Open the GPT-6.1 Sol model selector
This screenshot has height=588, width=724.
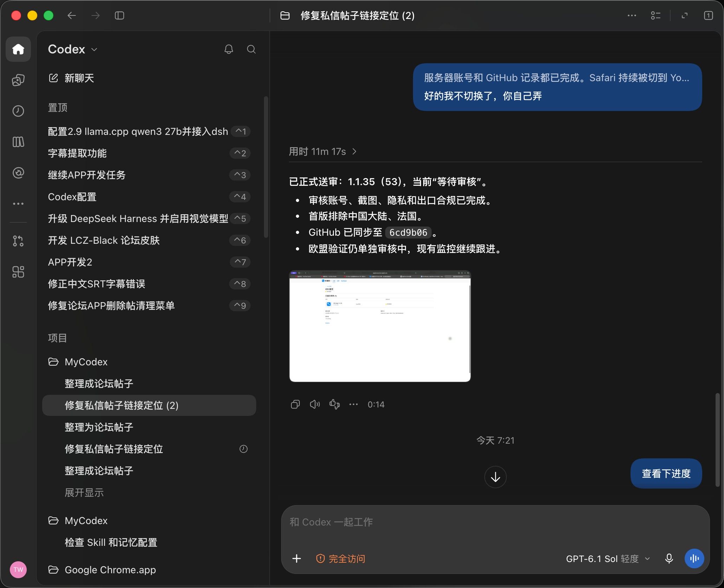[608, 558]
